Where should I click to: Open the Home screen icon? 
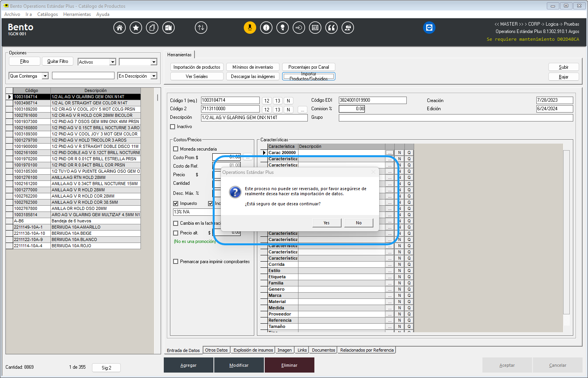(120, 28)
